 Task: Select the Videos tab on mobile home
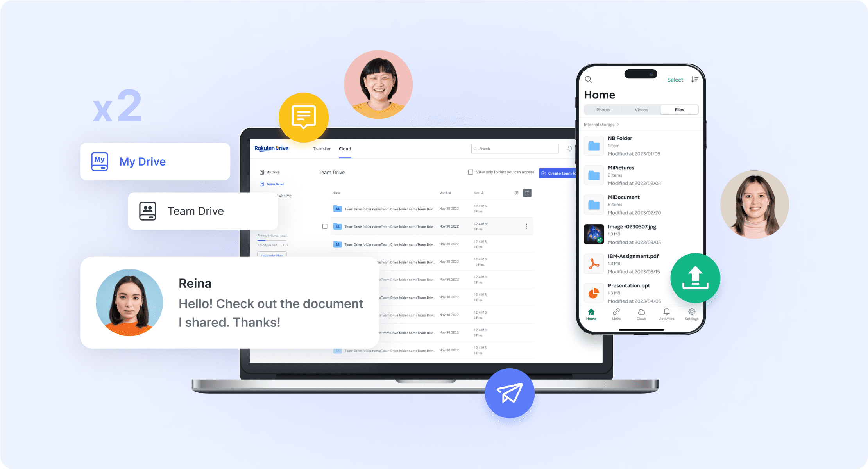click(641, 109)
